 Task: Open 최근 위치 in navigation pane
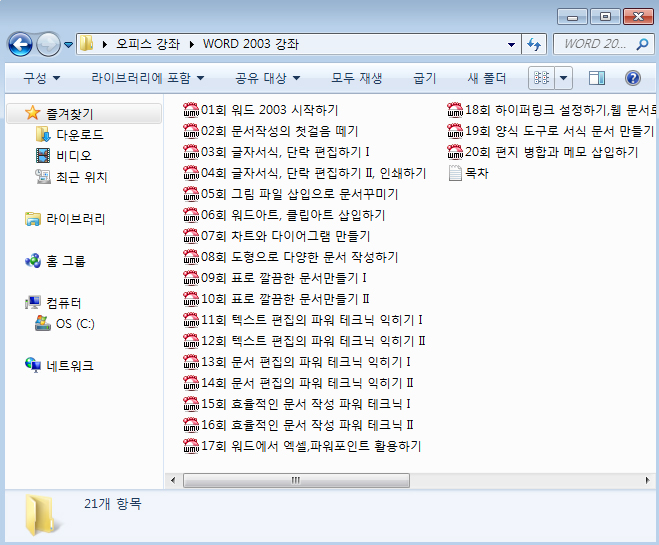tap(71, 176)
